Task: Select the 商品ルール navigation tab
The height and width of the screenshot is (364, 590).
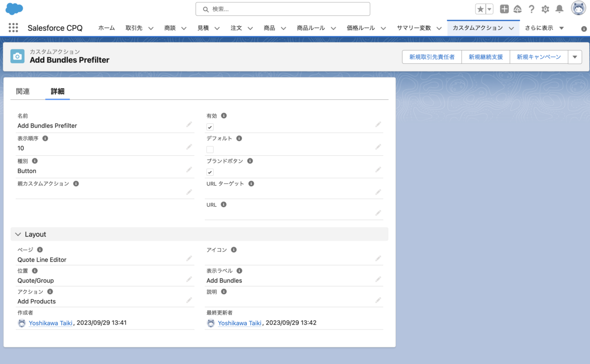Action: pyautogui.click(x=311, y=28)
